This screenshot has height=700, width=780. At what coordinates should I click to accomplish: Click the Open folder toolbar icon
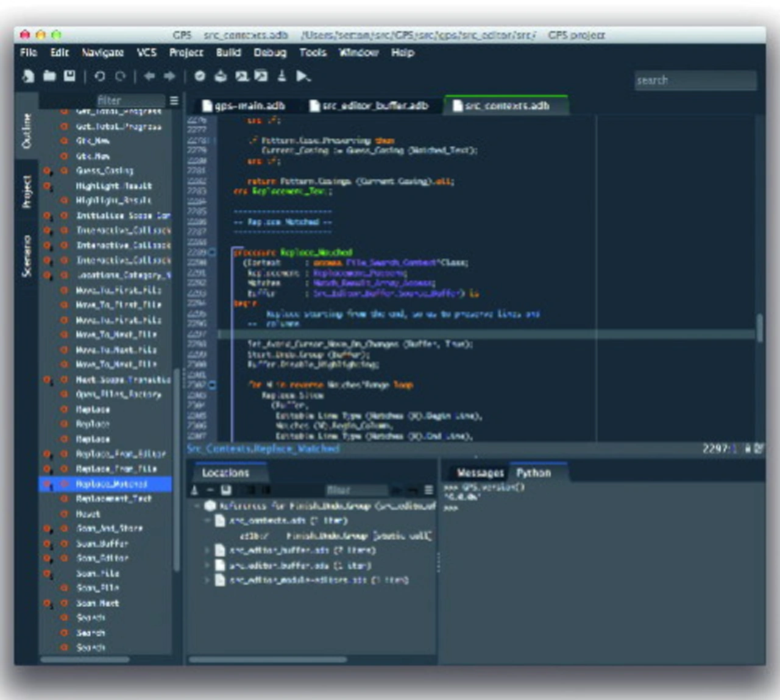(x=49, y=76)
